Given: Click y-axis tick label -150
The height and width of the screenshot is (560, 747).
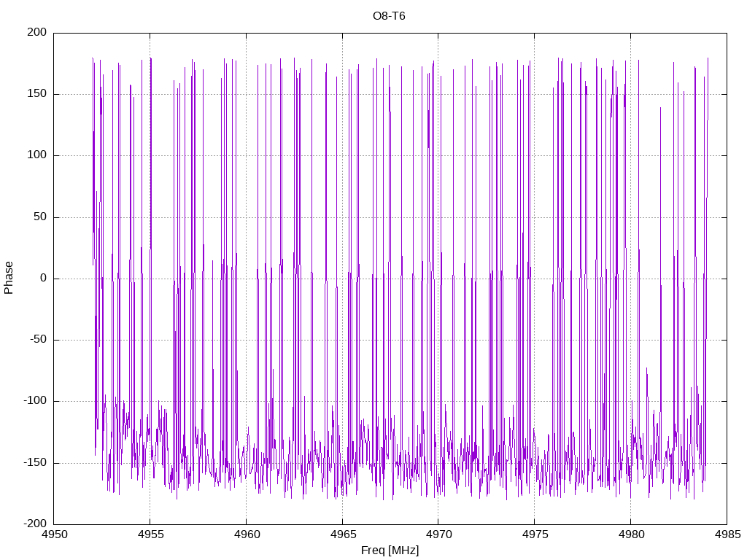Looking at the screenshot, I should (35, 462).
